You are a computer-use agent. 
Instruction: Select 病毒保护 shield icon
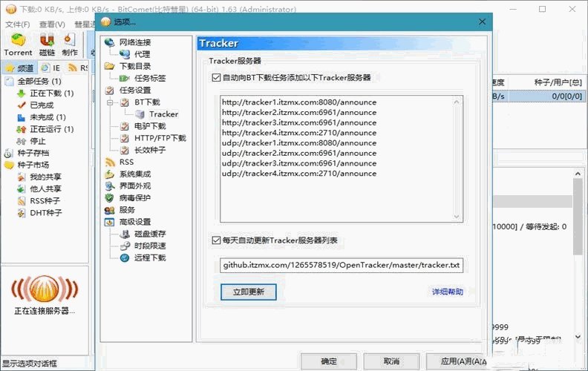[x=109, y=198]
